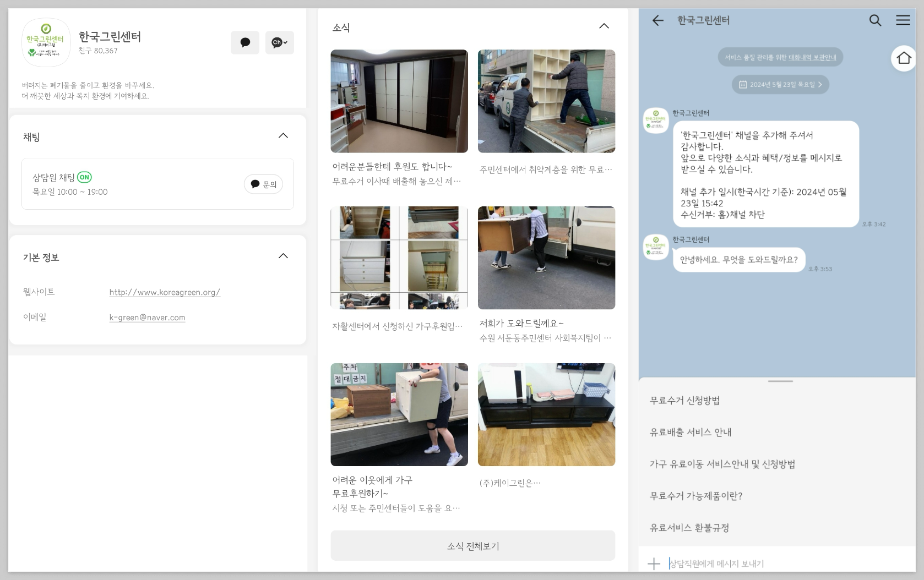The image size is (924, 580).
Task: Click the k-green@naver.com email link
Action: coord(147,318)
